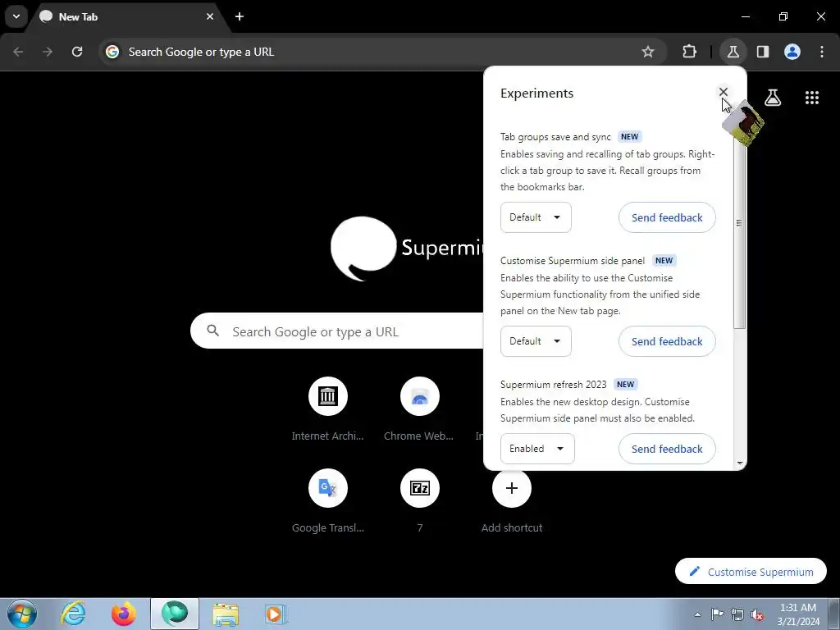The width and height of the screenshot is (840, 630).
Task: Open the Chrome Web Store shortcut
Action: coord(419,396)
